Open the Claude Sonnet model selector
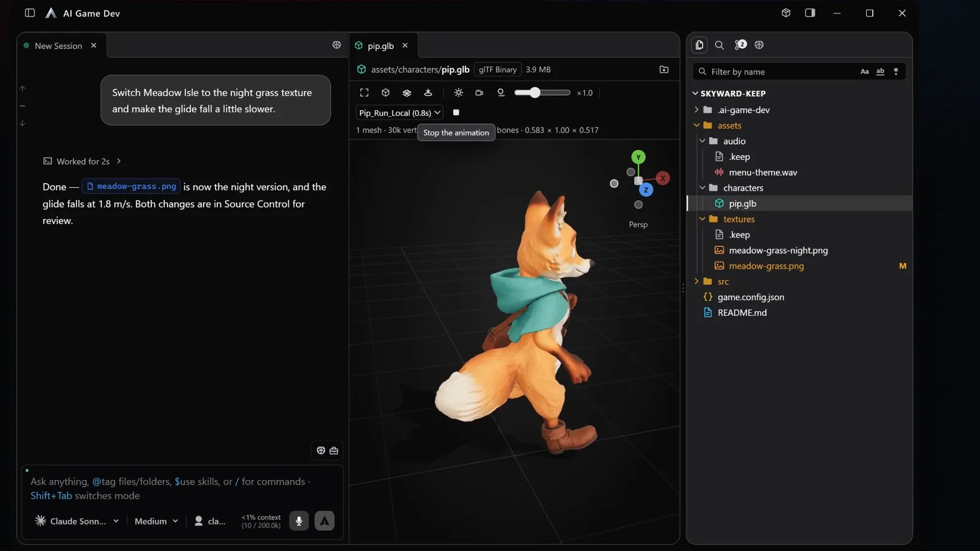 (77, 521)
